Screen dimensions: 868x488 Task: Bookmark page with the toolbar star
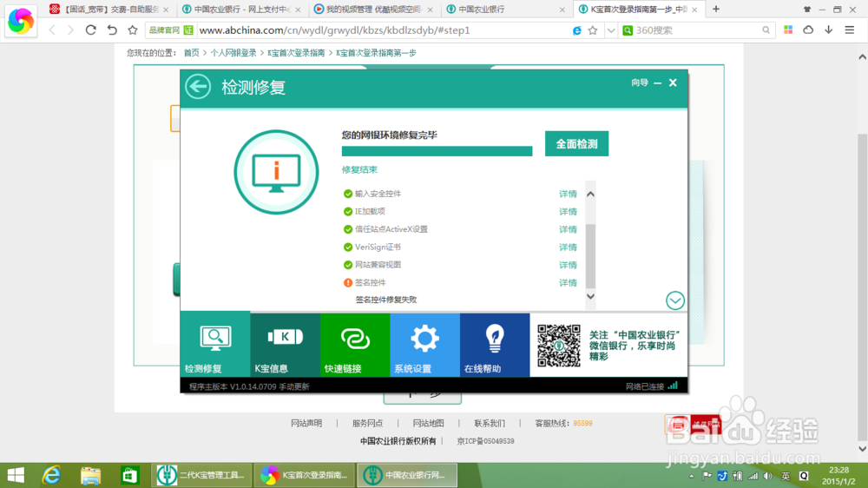pos(132,30)
